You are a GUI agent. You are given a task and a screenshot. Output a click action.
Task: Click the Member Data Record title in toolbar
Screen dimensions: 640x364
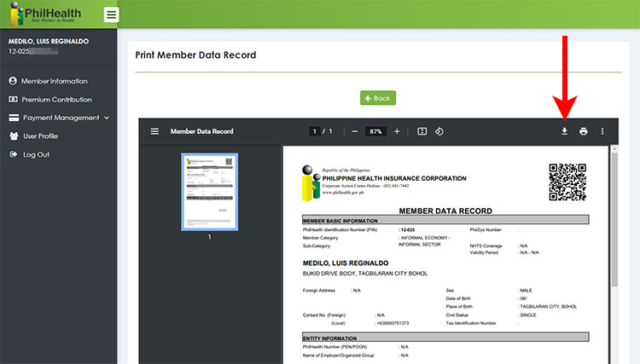202,131
